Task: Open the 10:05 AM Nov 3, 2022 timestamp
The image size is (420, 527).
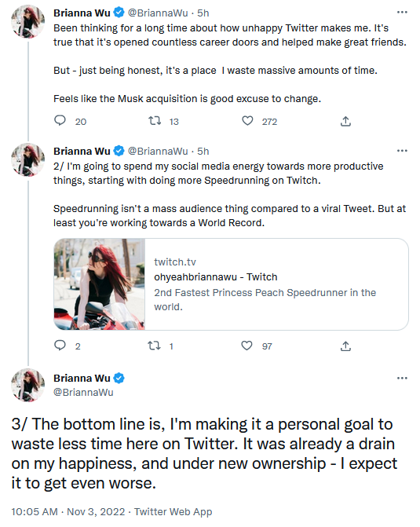Action: 68,511
